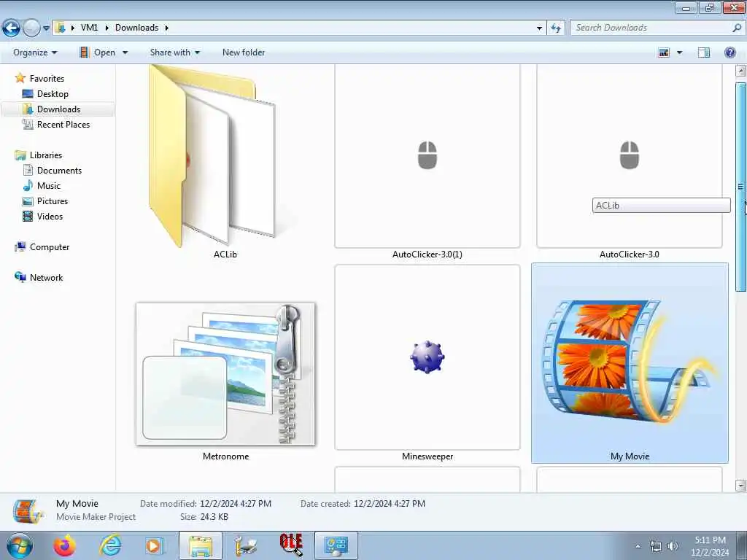Open Windows Media Player from the taskbar

tap(154, 545)
